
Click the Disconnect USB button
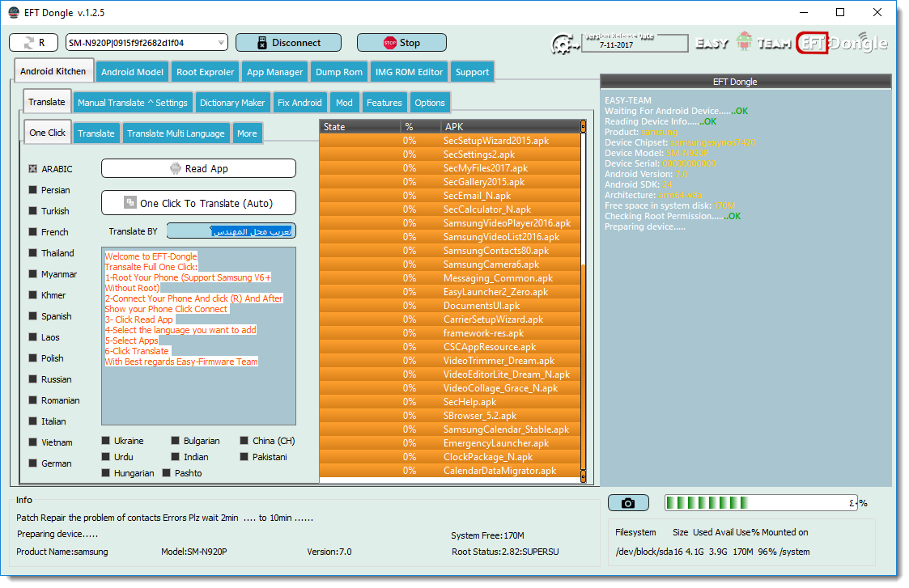288,43
